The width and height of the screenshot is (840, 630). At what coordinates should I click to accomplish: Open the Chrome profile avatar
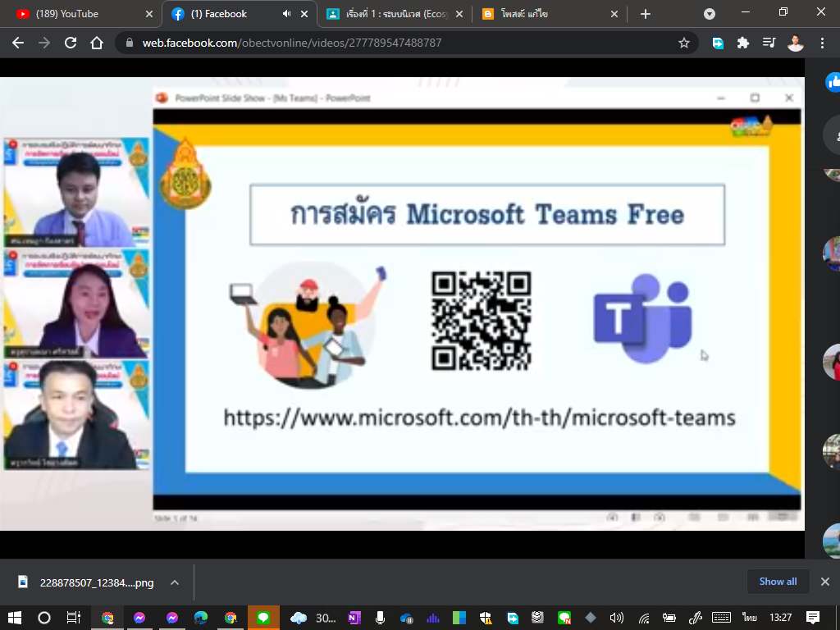click(x=796, y=43)
